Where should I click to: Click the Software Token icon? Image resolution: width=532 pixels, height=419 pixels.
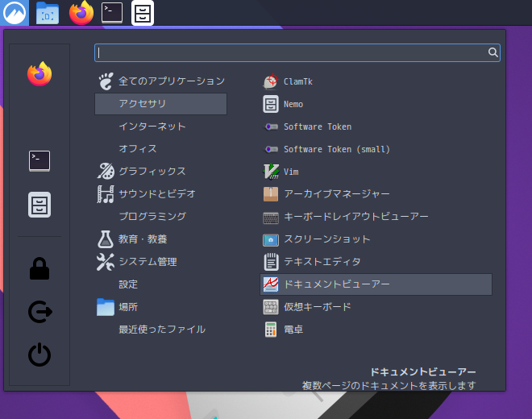point(271,127)
